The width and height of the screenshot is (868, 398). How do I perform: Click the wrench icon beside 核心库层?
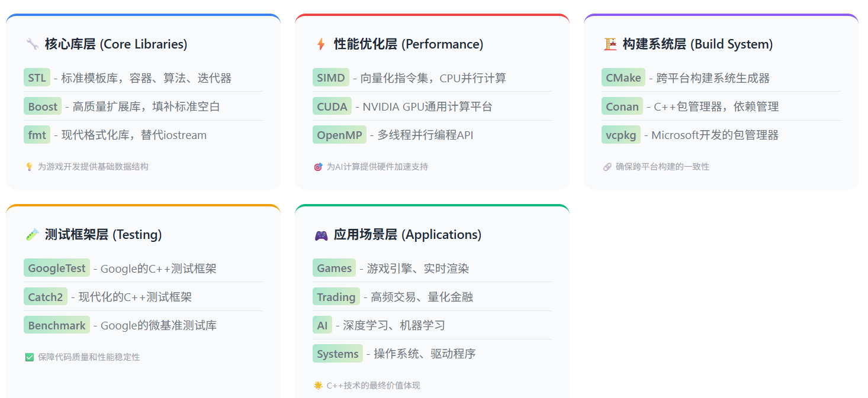[x=32, y=44]
